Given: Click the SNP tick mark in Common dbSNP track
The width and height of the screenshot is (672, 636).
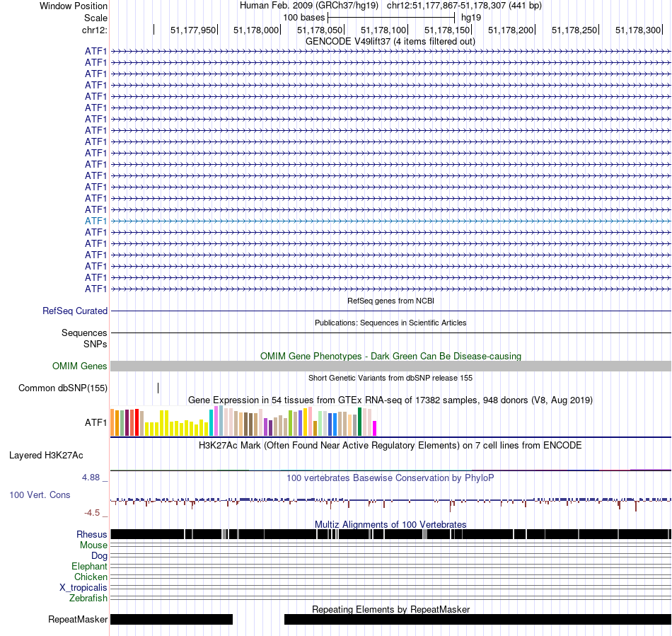Looking at the screenshot, I should (158, 388).
